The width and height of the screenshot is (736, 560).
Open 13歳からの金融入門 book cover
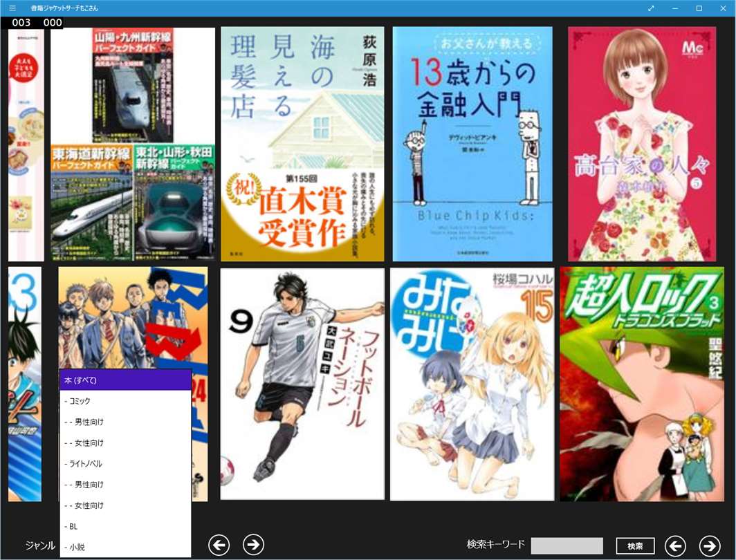472,144
